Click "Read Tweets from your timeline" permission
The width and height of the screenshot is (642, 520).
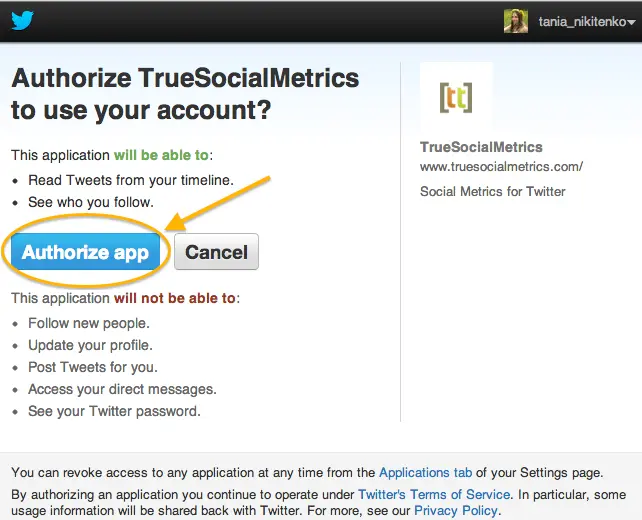coord(130,180)
